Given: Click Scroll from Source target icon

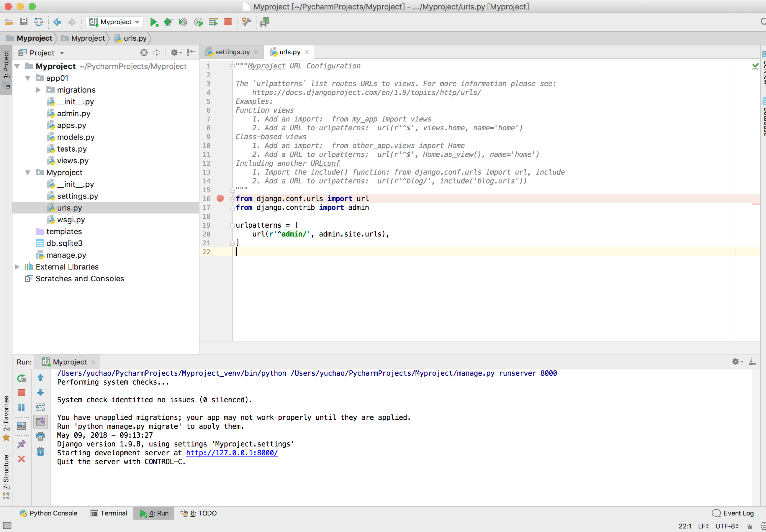Looking at the screenshot, I should [144, 53].
